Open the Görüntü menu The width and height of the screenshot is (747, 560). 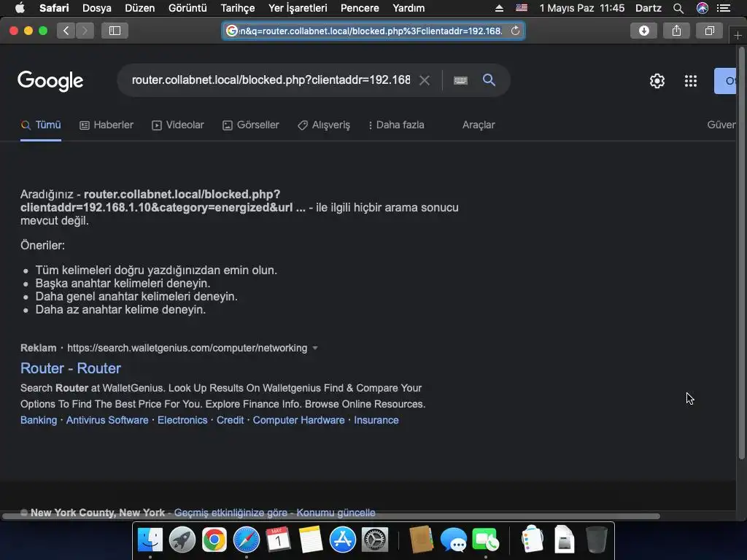point(187,8)
